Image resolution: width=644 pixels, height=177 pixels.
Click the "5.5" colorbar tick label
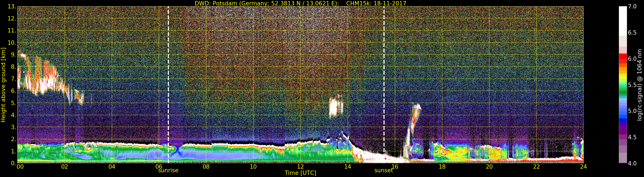pyautogui.click(x=632, y=85)
